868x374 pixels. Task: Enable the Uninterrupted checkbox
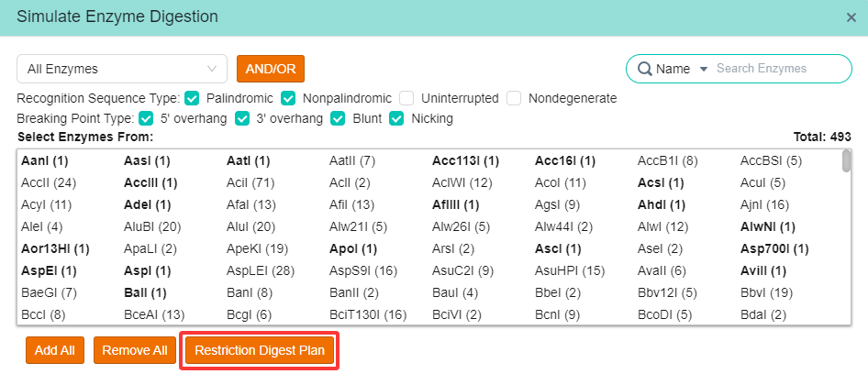pos(406,98)
